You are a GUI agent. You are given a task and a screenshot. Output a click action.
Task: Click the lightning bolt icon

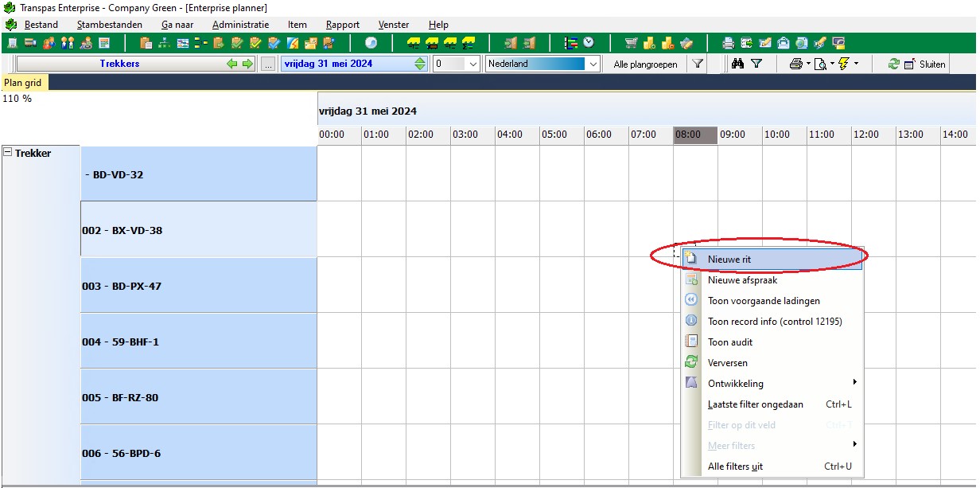(843, 64)
